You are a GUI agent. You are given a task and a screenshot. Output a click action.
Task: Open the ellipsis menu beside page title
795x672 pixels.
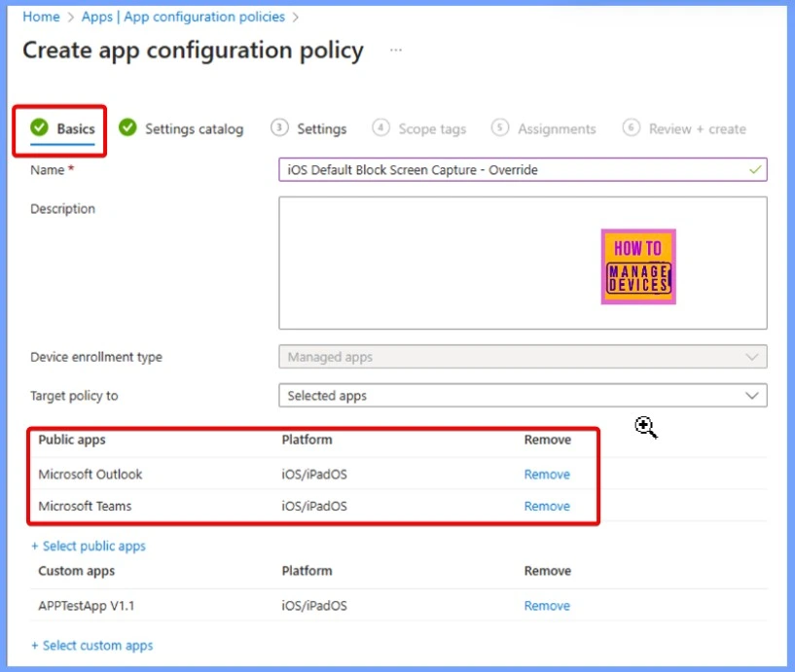pos(396,51)
